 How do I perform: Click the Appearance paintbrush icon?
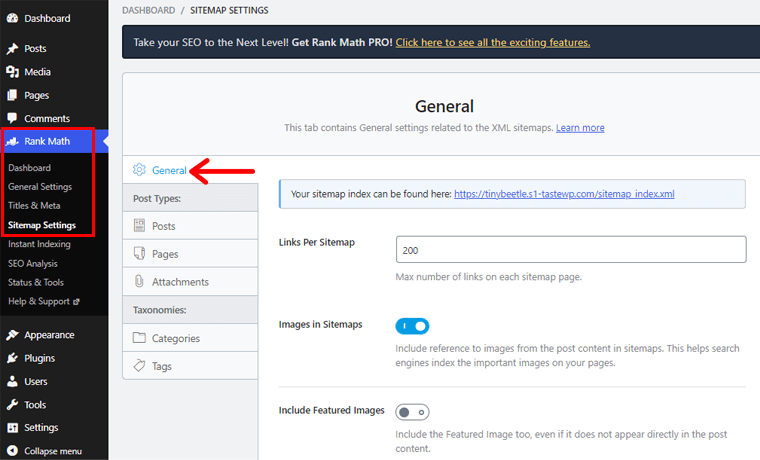click(x=13, y=334)
